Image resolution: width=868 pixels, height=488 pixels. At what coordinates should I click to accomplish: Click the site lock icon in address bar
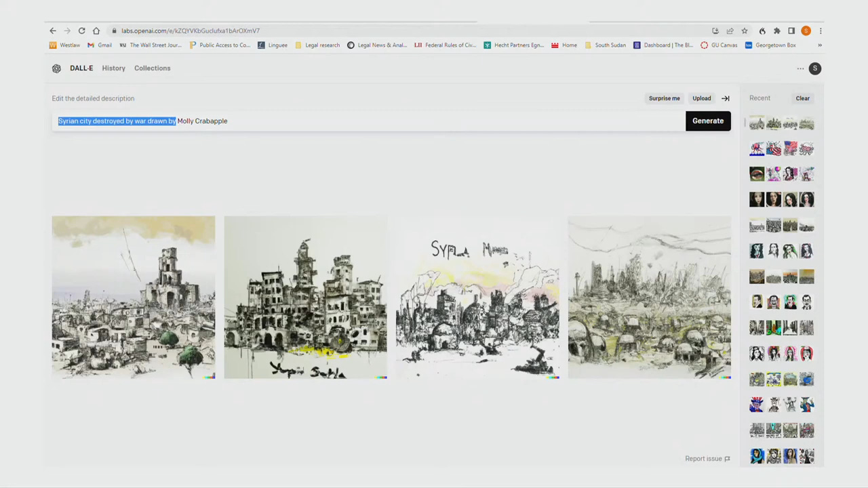pos(115,30)
